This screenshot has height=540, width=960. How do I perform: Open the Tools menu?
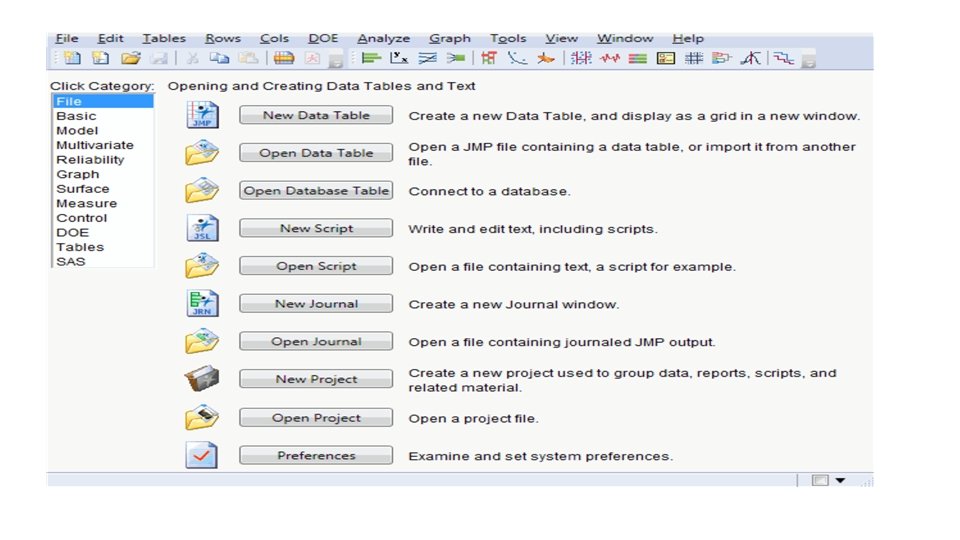[508, 39]
